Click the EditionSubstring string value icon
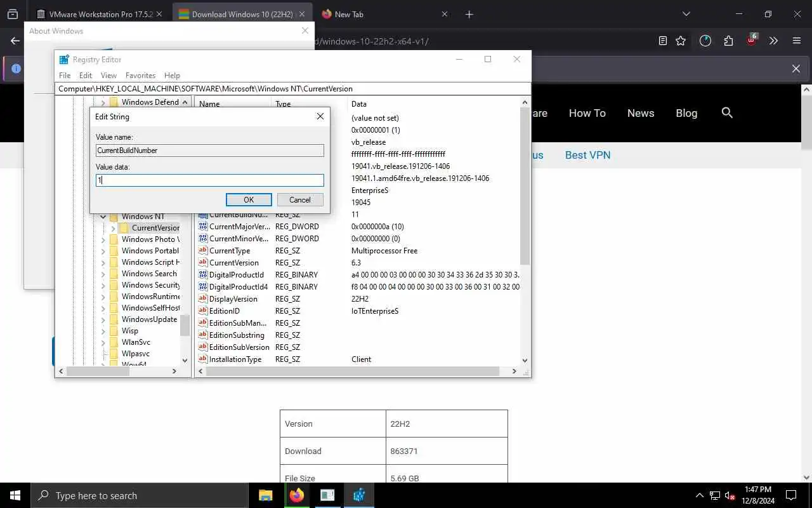This screenshot has height=508, width=812. point(203,335)
